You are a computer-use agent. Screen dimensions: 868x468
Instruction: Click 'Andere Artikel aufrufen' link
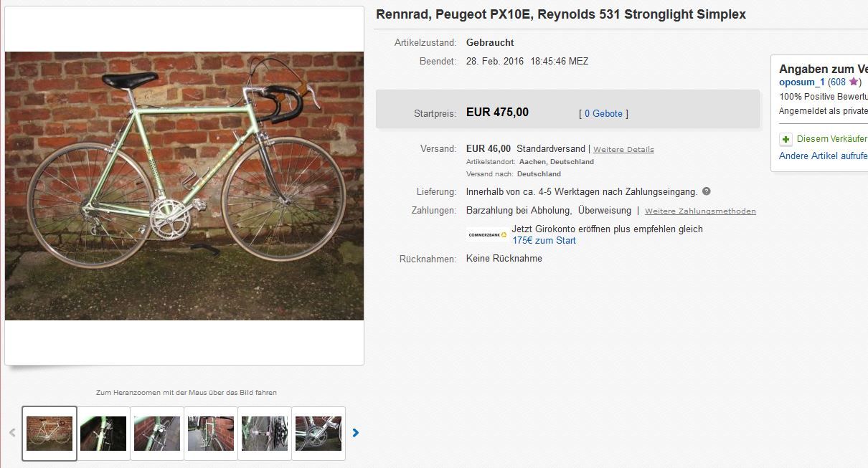coord(824,156)
